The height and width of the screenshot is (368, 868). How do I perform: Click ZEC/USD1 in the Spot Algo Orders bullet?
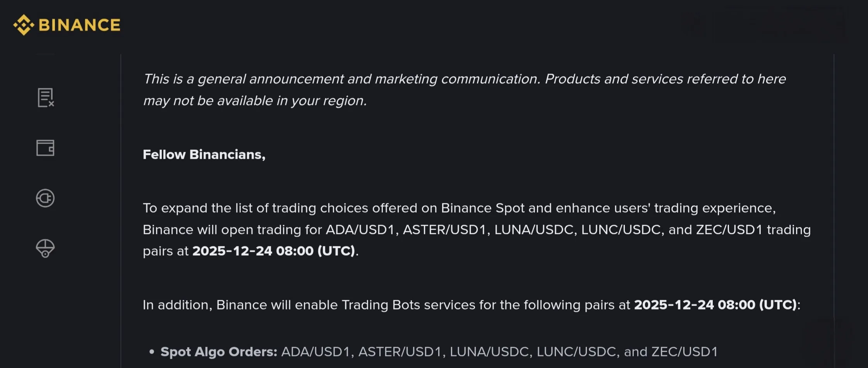pyautogui.click(x=684, y=352)
